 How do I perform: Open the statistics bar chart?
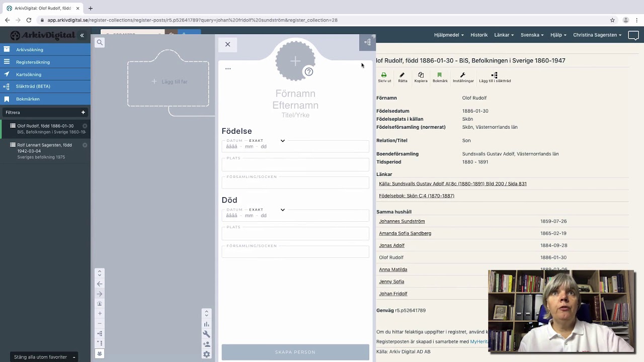click(206, 324)
